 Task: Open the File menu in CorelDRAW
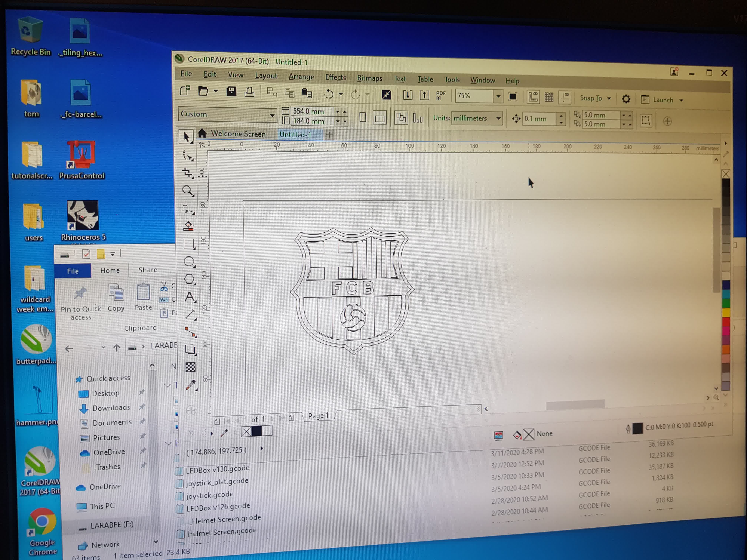click(x=186, y=74)
